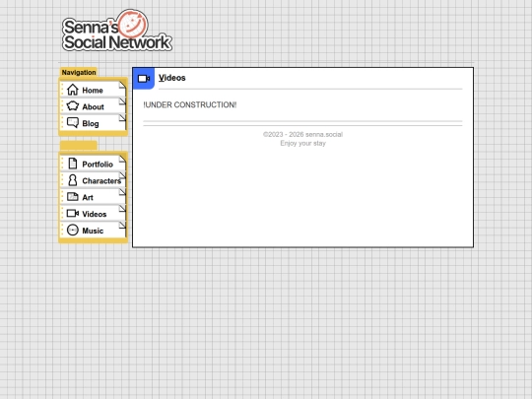The height and width of the screenshot is (399, 532).
Task: Open the Blog link
Action: click(93, 123)
